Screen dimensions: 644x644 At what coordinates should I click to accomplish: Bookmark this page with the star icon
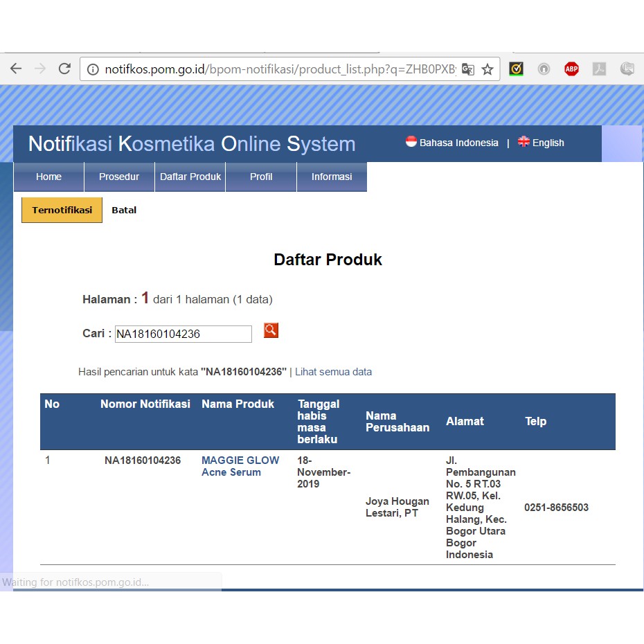point(488,69)
